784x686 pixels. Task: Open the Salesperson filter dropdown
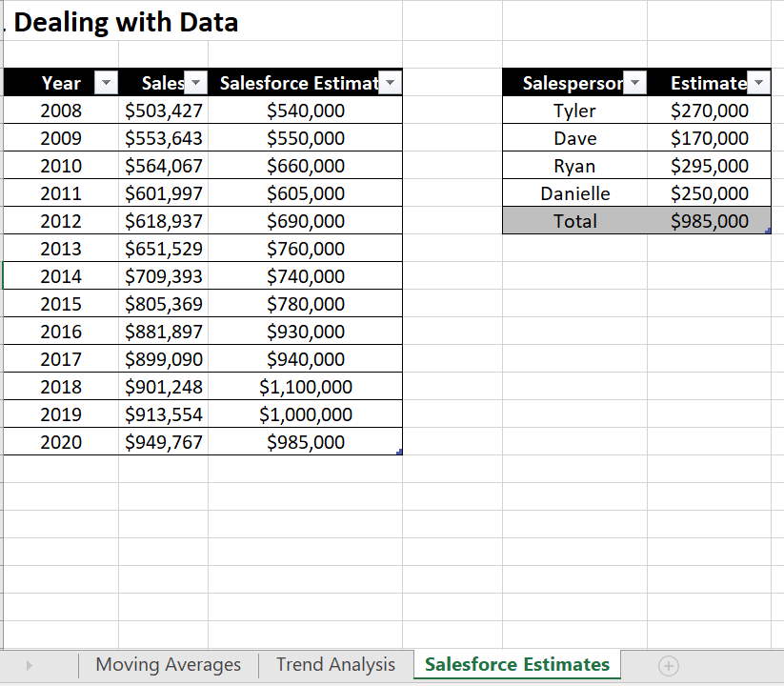pos(634,83)
